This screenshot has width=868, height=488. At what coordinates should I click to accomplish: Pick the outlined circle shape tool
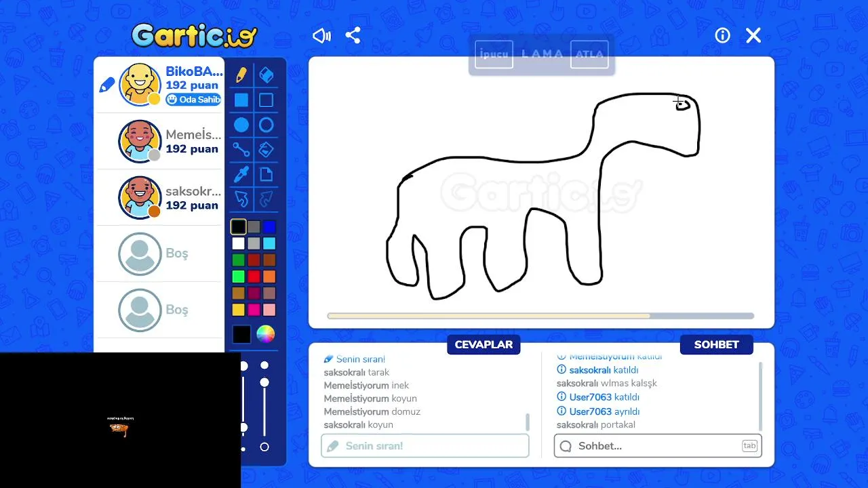(x=267, y=125)
